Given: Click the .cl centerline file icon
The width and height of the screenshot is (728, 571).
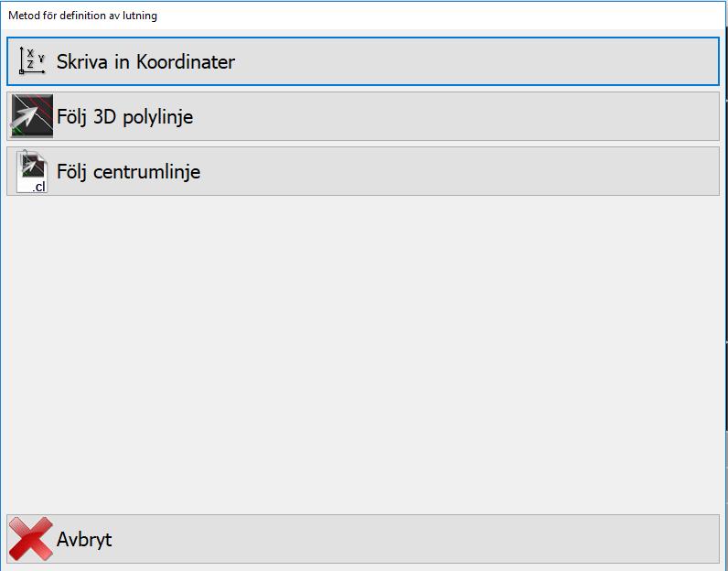Looking at the screenshot, I should 32,171.
